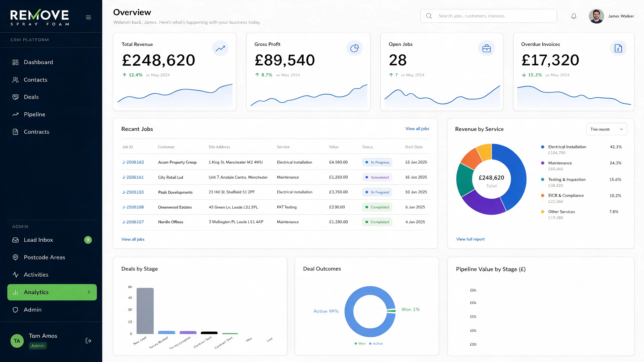Image resolution: width=644 pixels, height=362 pixels.
Task: Open job J-2506157
Action: (x=133, y=222)
